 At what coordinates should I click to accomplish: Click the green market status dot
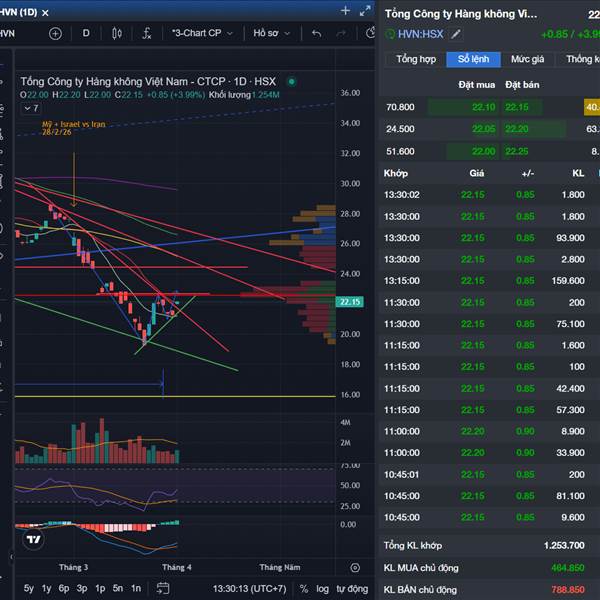[x=292, y=82]
